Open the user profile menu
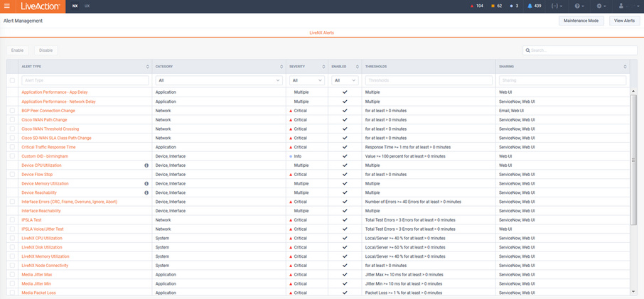The width and height of the screenshot is (644, 299). point(628,6)
